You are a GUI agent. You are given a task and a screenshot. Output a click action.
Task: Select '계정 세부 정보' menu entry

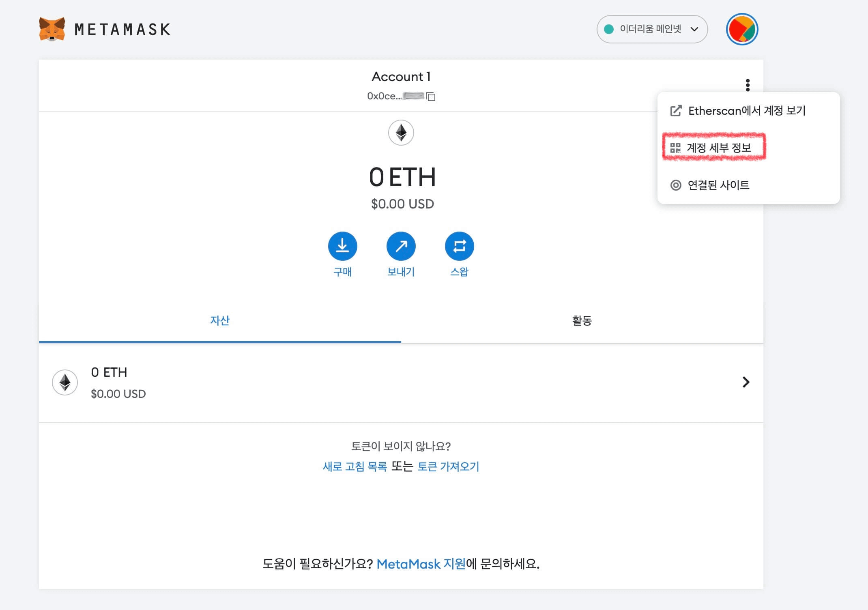point(748,148)
